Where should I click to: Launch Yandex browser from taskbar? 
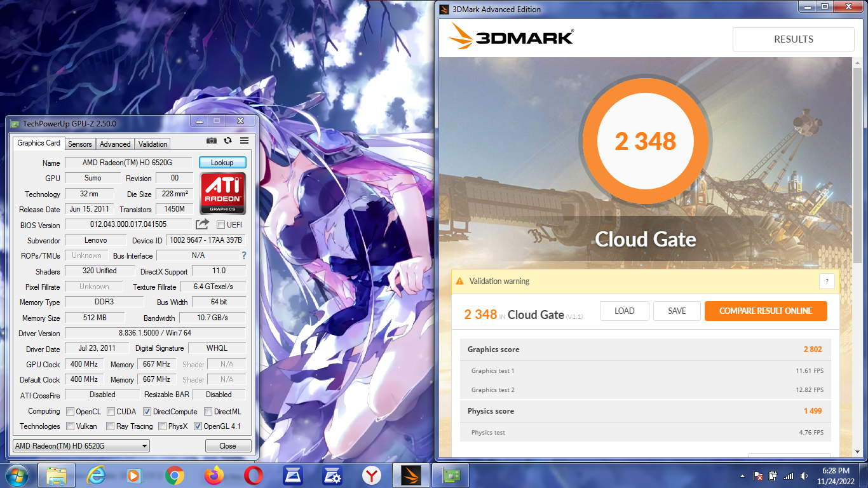pos(372,475)
